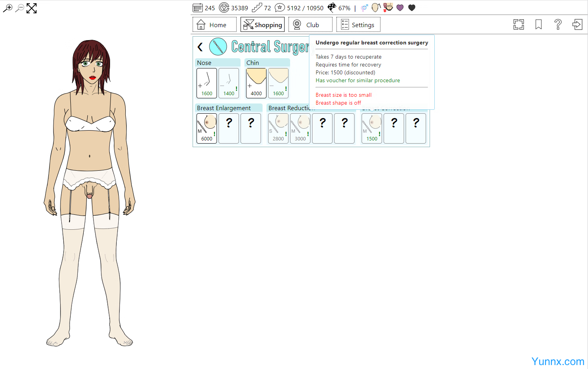
Task: Select nose reduction priced 1400
Action: tap(229, 83)
